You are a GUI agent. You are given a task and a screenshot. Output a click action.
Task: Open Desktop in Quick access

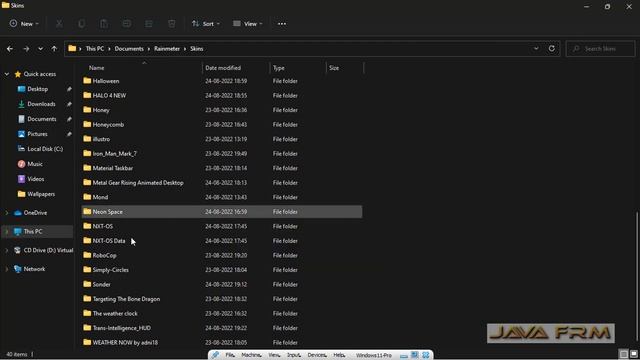tap(37, 89)
